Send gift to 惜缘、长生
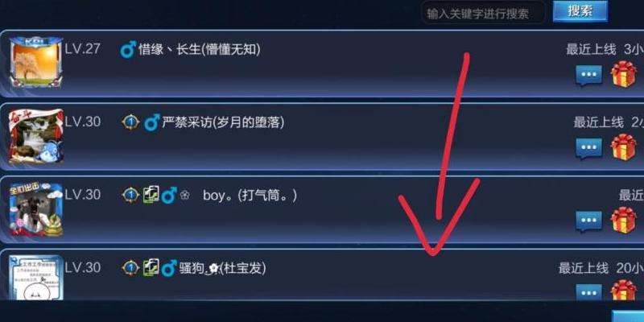 pyautogui.click(x=623, y=74)
